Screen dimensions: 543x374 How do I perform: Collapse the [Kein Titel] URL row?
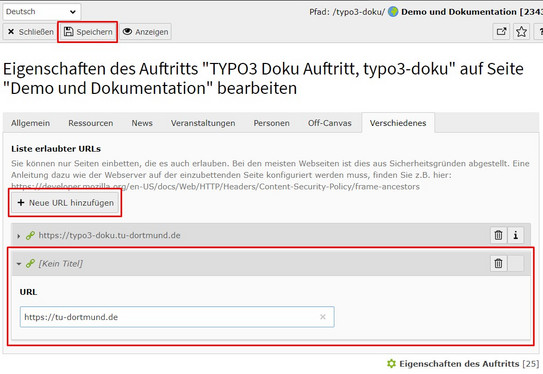pyautogui.click(x=18, y=264)
